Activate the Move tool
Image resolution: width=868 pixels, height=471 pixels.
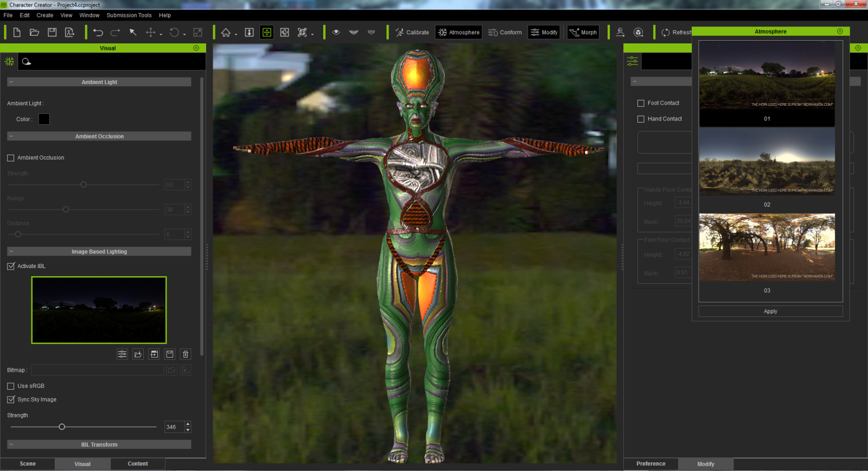point(151,33)
